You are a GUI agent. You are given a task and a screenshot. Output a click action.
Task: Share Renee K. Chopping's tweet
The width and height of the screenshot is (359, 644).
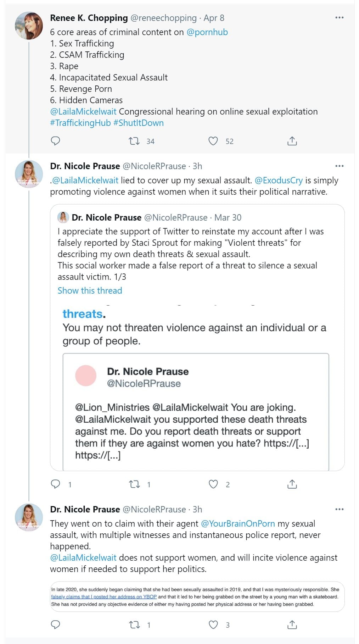coord(292,141)
